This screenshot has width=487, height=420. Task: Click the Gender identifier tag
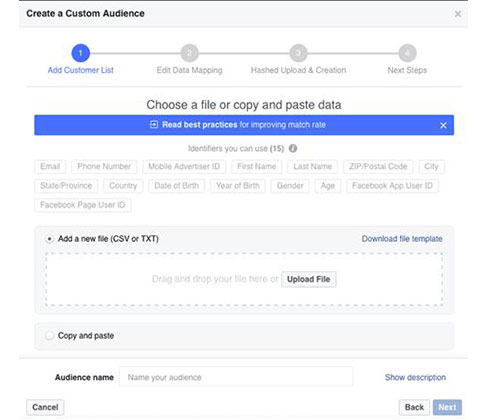click(x=290, y=186)
